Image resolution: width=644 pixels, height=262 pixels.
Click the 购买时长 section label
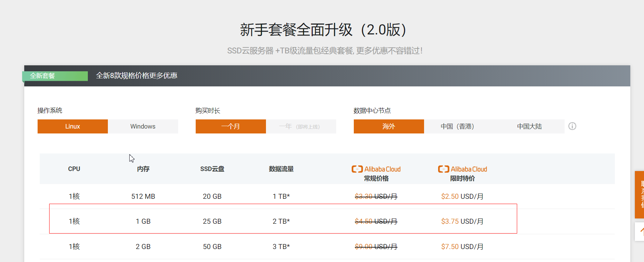[208, 111]
